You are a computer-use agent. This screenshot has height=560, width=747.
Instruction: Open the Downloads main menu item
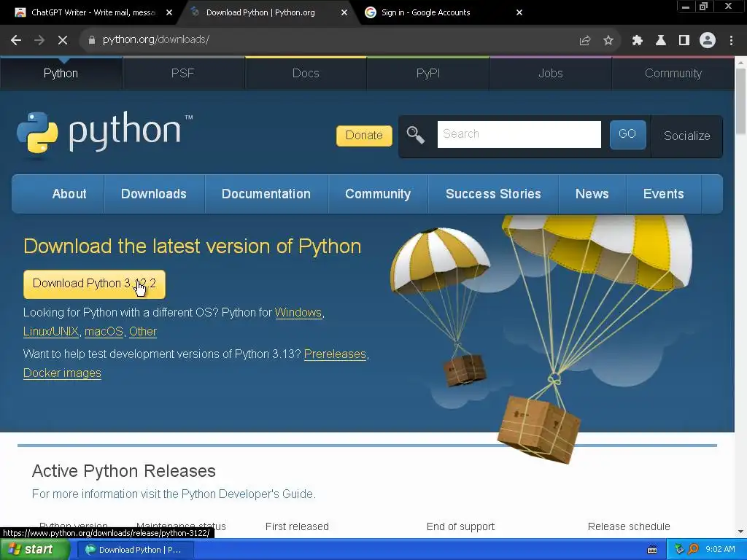pyautogui.click(x=154, y=194)
